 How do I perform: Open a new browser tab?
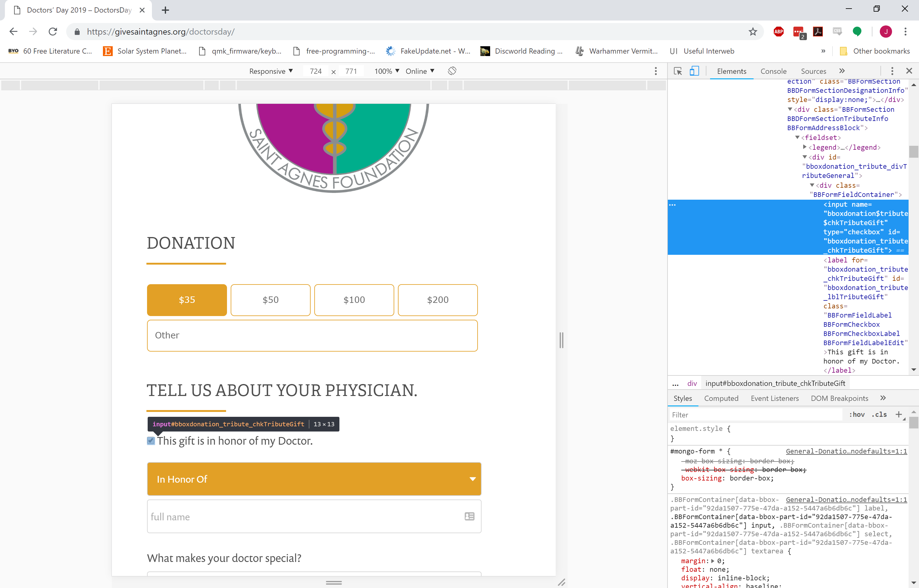pos(165,10)
